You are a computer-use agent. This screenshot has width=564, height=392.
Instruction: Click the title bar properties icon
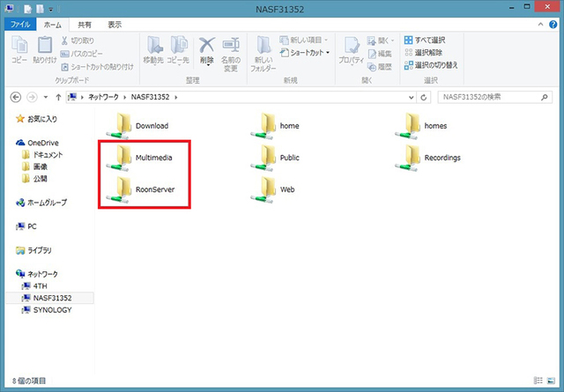point(28,9)
